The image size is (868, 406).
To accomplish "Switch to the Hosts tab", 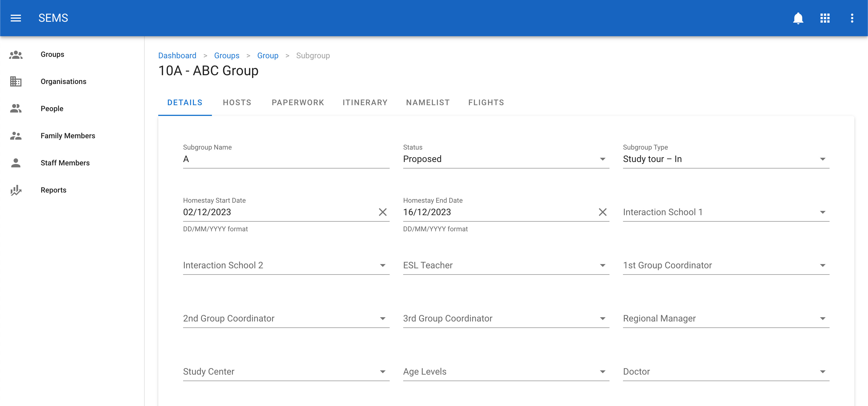I will [237, 103].
